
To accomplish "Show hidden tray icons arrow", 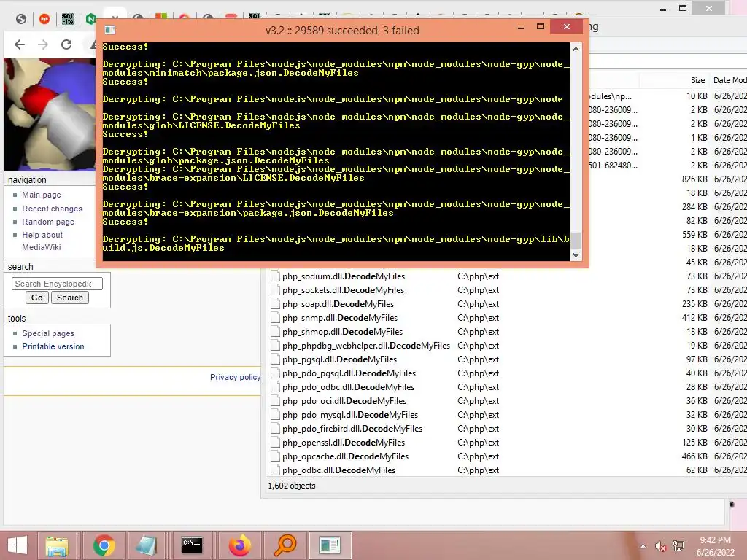I will pyautogui.click(x=643, y=546).
